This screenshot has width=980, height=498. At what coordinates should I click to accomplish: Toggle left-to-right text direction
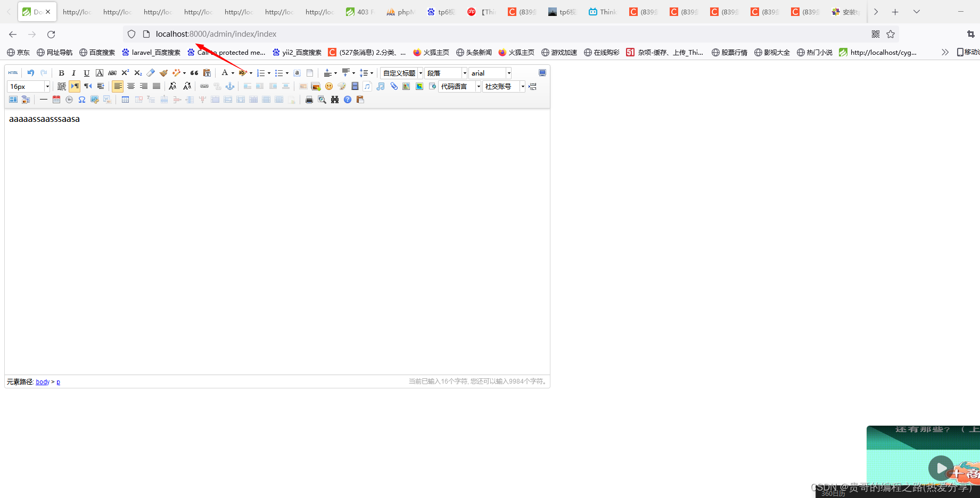[x=75, y=86]
